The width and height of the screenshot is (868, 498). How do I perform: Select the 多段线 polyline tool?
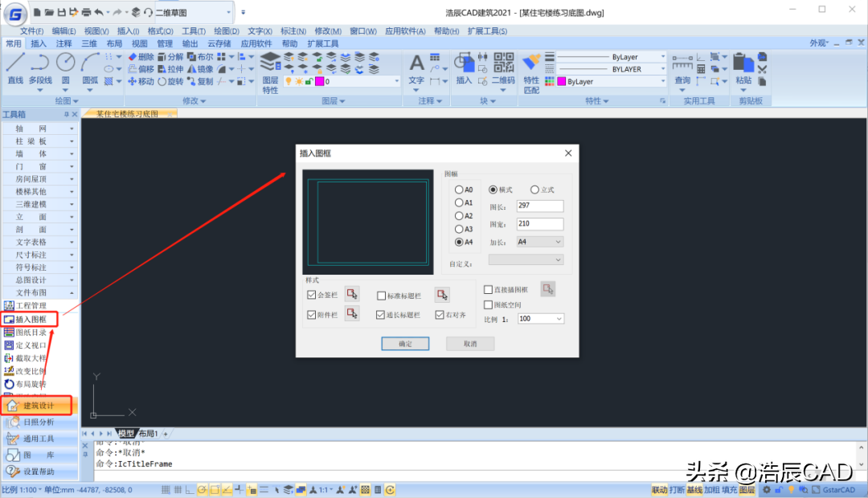coord(40,68)
